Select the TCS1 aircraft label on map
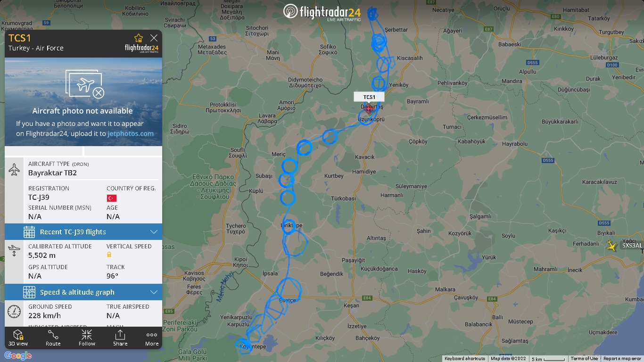The height and width of the screenshot is (362, 644). coord(369,97)
